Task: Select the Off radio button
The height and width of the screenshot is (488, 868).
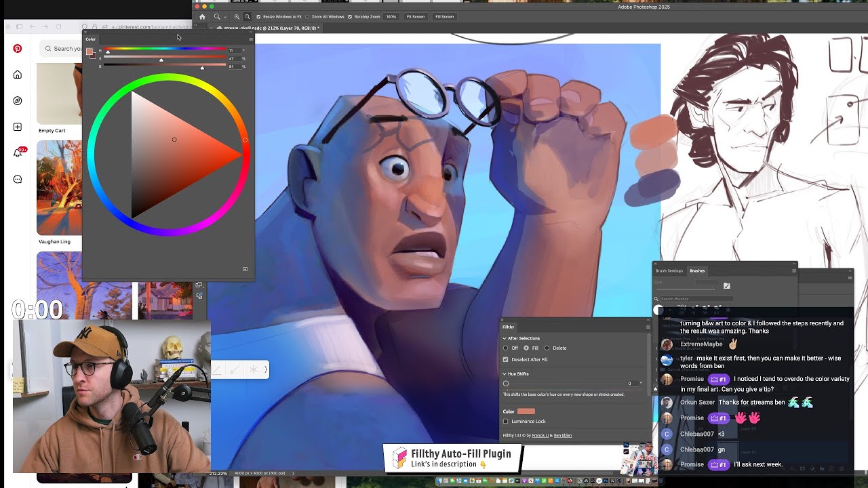Action: pyautogui.click(x=506, y=348)
